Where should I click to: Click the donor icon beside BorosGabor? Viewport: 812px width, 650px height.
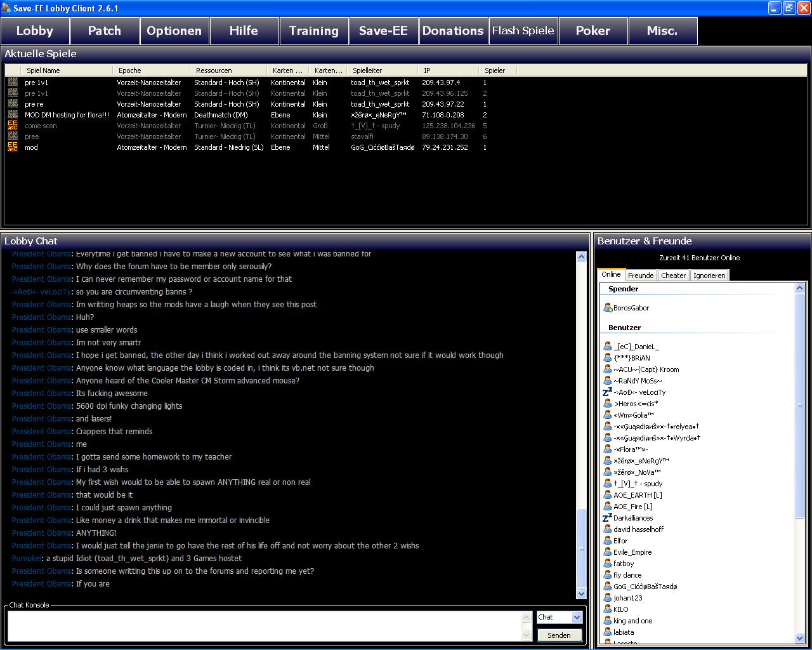(x=608, y=308)
